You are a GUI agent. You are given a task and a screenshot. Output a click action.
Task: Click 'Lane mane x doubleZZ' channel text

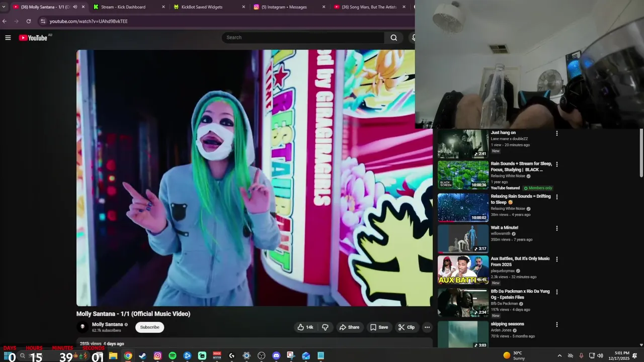[509, 139]
